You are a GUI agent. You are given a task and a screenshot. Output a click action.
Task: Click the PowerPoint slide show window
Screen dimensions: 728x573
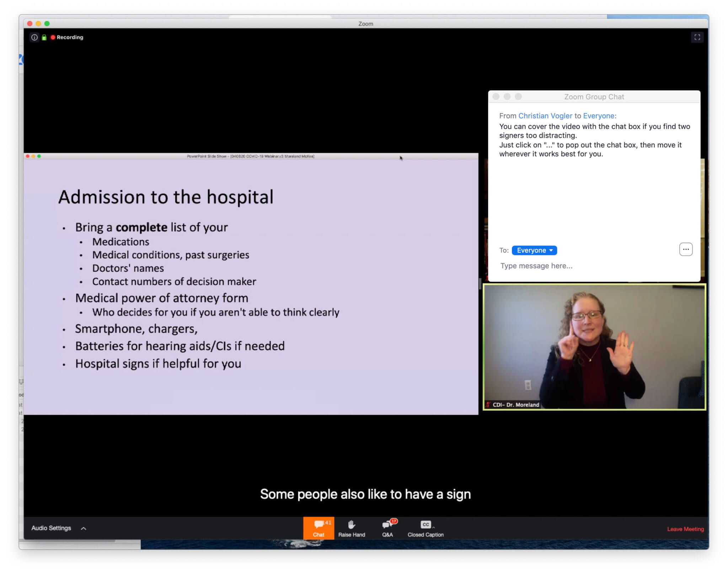pyautogui.click(x=249, y=285)
